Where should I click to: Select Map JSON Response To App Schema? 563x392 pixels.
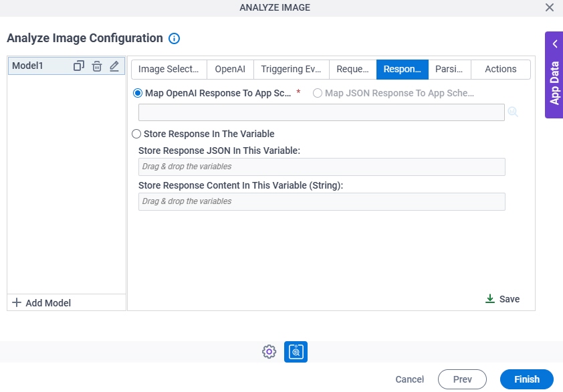tap(318, 93)
